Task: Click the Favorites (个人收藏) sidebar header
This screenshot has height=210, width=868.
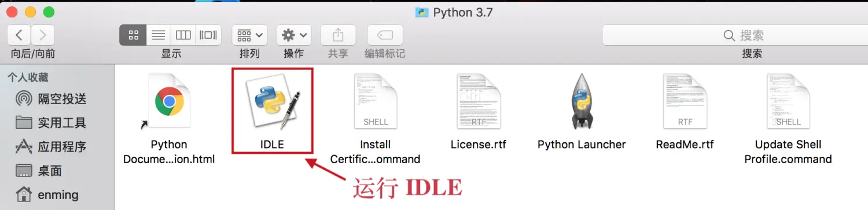Action: click(28, 77)
